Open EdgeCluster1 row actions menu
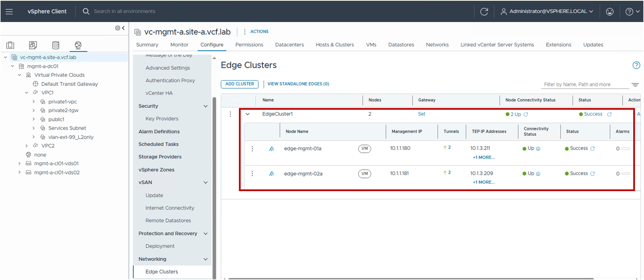This screenshot has height=280, width=644. pyautogui.click(x=230, y=114)
